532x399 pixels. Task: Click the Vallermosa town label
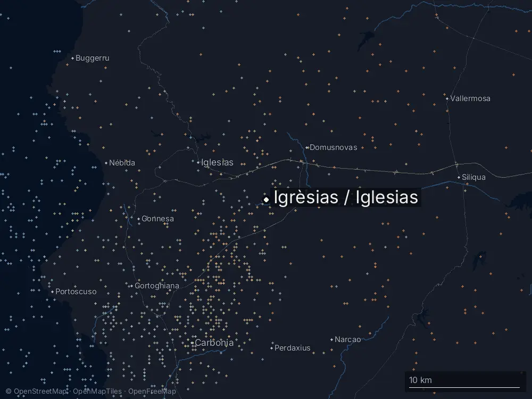(x=470, y=98)
